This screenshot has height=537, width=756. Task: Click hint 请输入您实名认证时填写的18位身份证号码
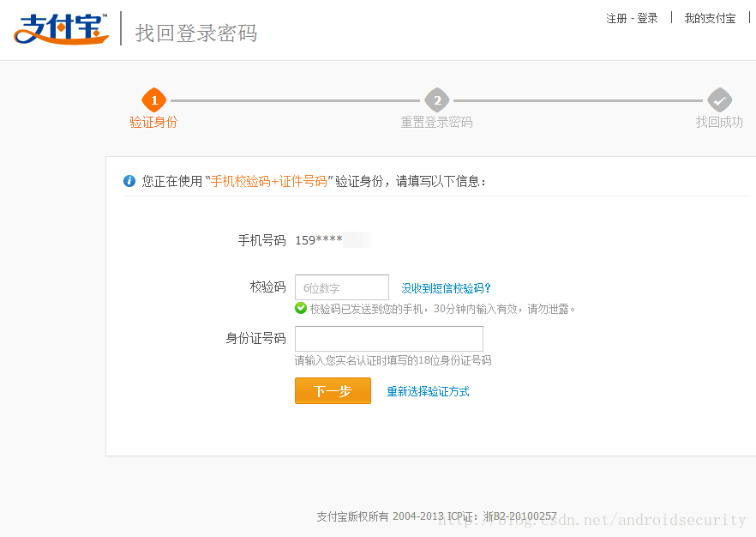tap(393, 360)
